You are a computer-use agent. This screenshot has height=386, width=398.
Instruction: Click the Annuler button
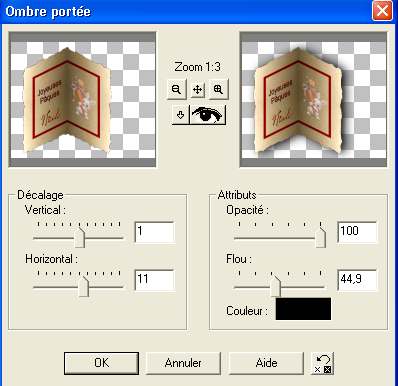point(183,363)
